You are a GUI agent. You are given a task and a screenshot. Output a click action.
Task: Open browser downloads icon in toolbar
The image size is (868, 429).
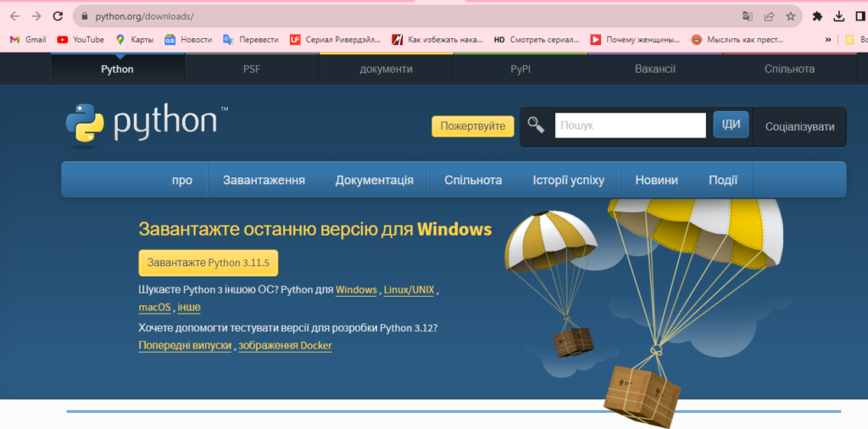(839, 16)
